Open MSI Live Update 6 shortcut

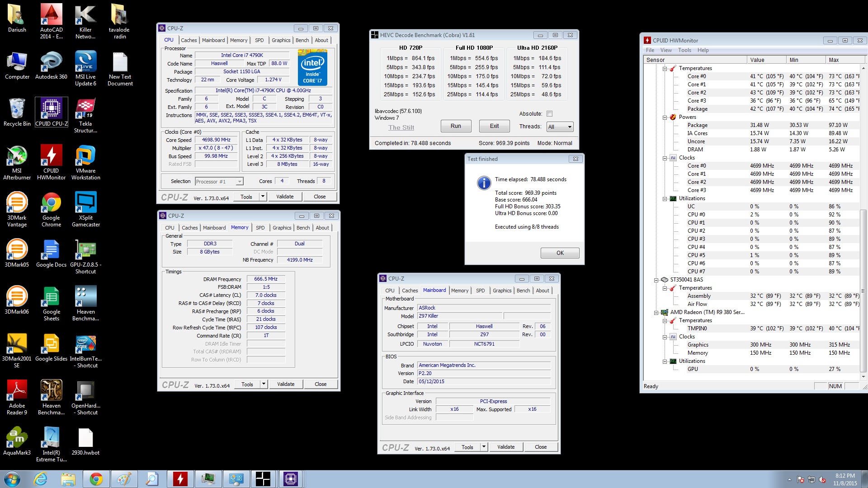[x=85, y=68]
